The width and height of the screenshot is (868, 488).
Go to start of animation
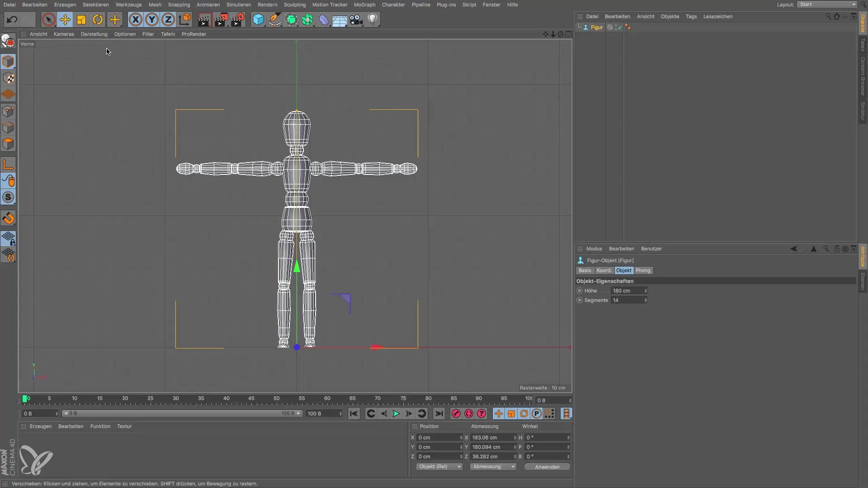pos(354,414)
